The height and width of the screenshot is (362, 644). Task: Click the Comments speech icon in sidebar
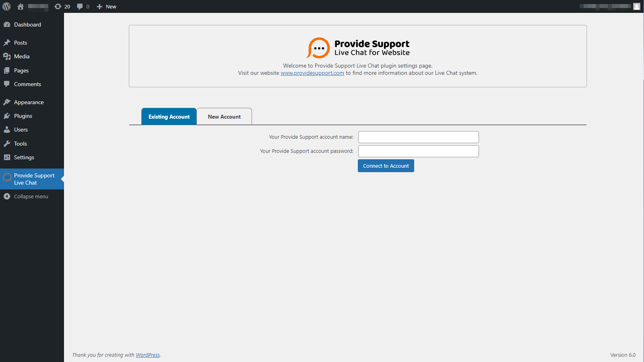point(7,84)
